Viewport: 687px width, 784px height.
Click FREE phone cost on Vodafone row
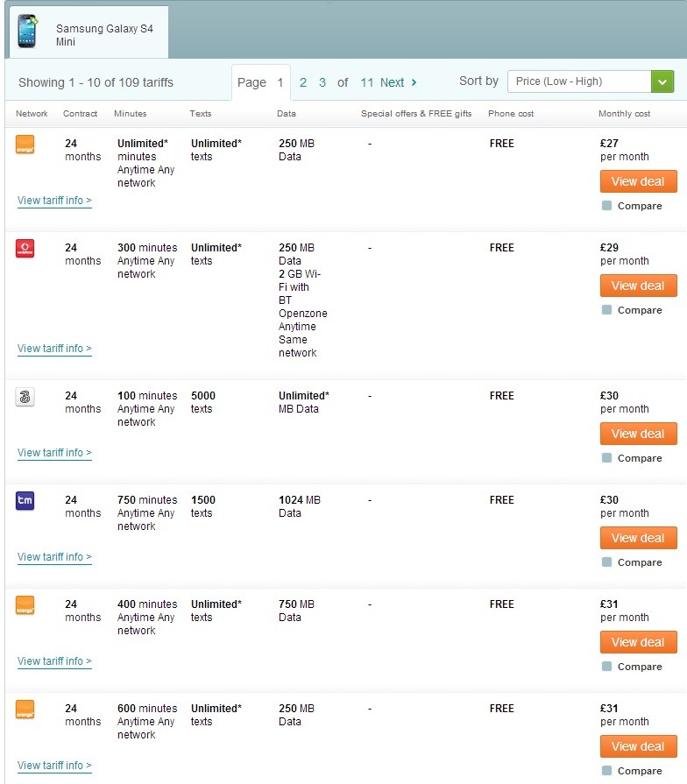[502, 248]
